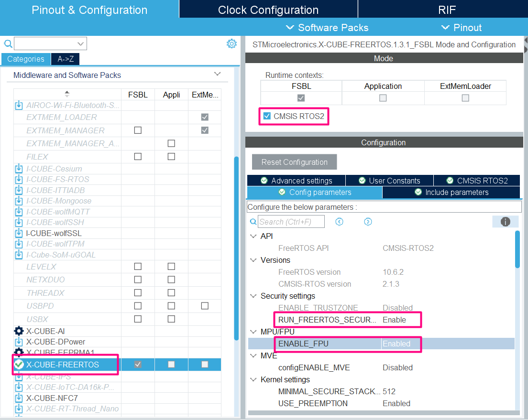Click the left navigation arrow near parameter search

(x=339, y=221)
